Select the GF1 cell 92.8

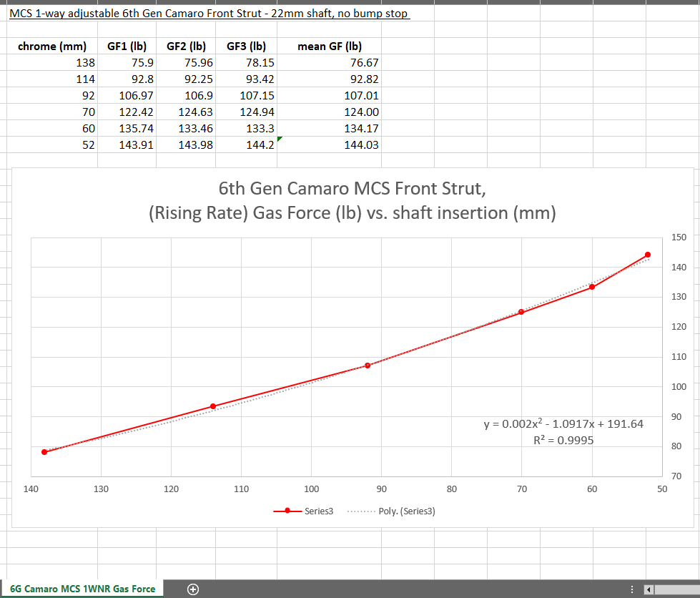point(127,79)
